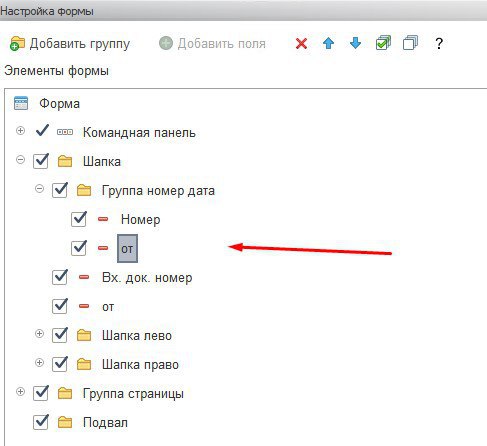Toggle the checkmark next to Командная панель
Image resolution: width=487 pixels, height=446 pixels.
42,131
